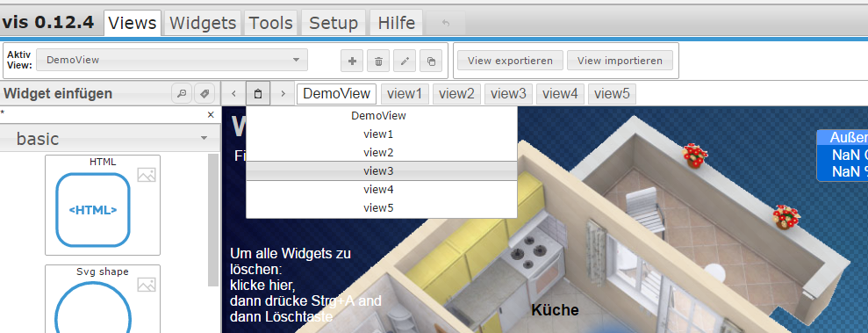Screen dimensions: 868x333
Task: Choose view2 in the dropdown list
Action: [x=382, y=152]
